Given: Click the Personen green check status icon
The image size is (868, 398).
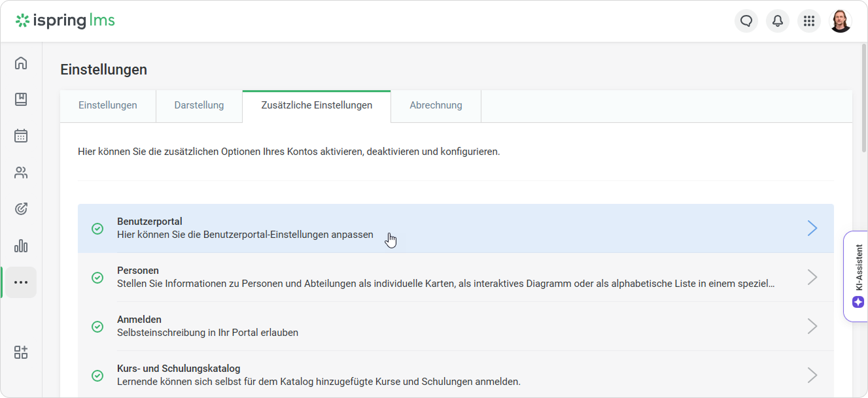Looking at the screenshot, I should (97, 278).
